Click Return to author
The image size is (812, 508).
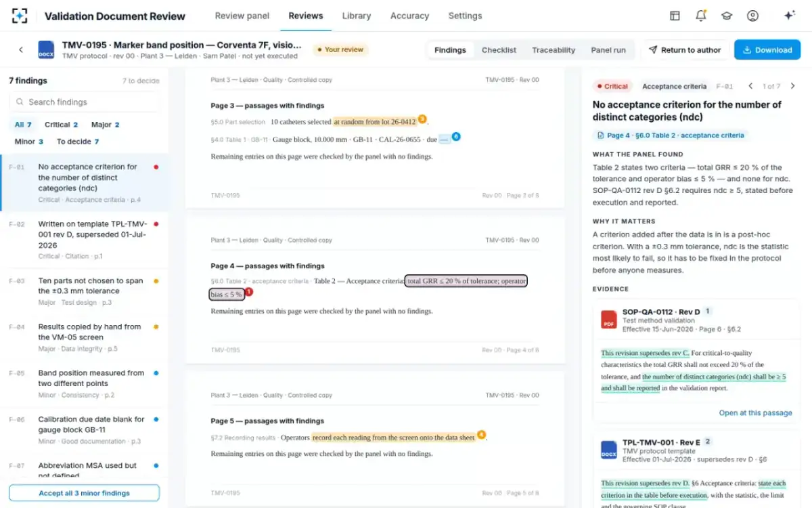686,50
